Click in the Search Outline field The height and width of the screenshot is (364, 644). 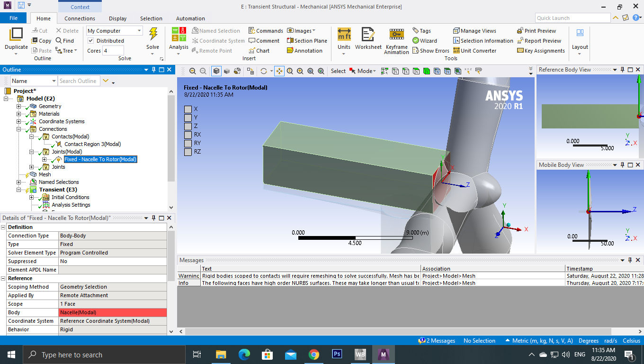pyautogui.click(x=78, y=81)
